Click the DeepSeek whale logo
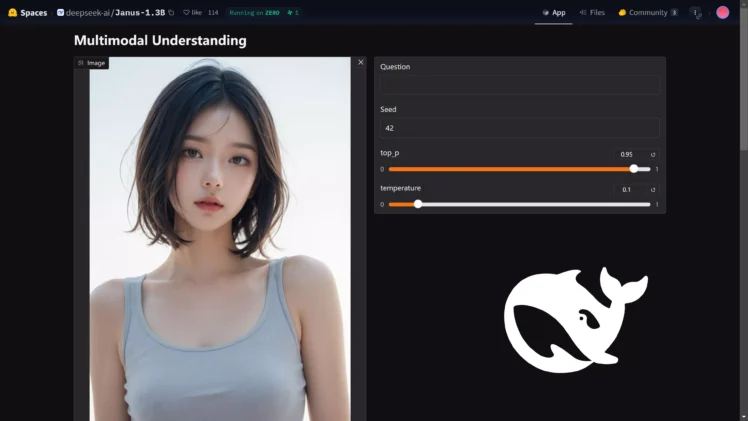 coord(575,320)
